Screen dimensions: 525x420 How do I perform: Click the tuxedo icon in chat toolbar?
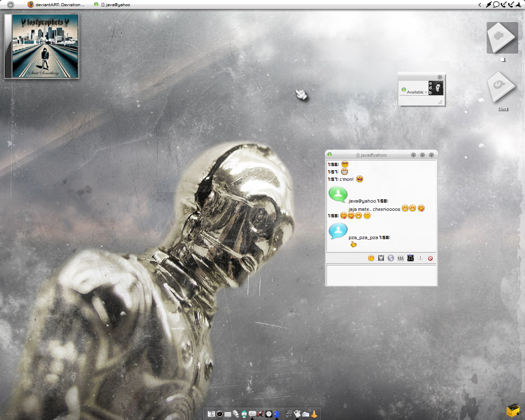pyautogui.click(x=381, y=258)
